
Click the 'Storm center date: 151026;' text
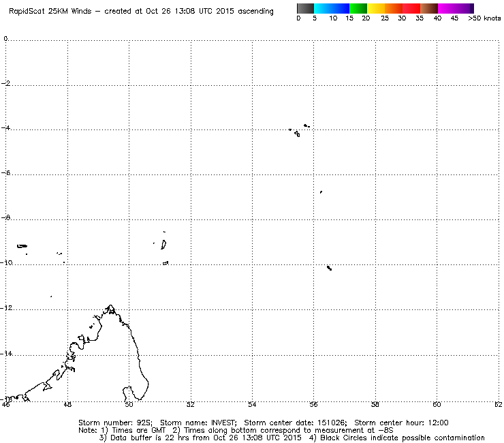click(x=296, y=423)
